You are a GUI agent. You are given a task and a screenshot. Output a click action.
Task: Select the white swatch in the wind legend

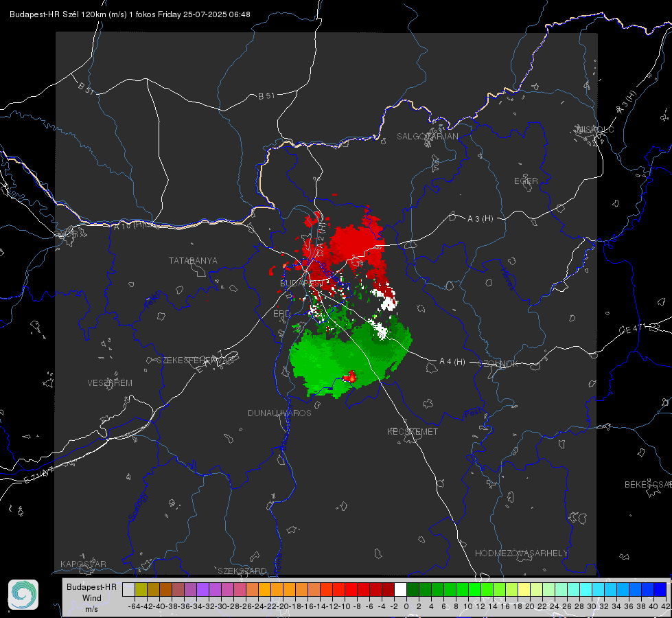pos(400,589)
